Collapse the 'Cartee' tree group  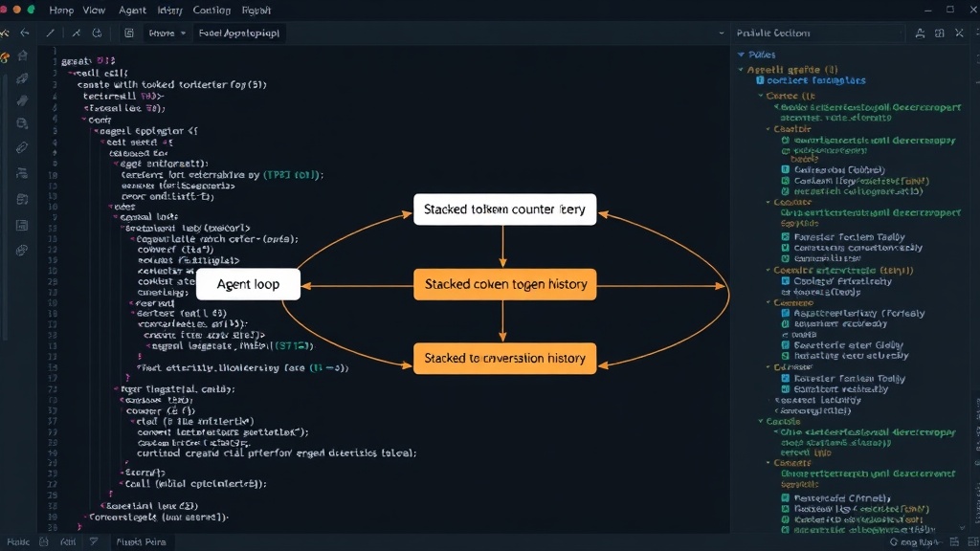tap(761, 96)
